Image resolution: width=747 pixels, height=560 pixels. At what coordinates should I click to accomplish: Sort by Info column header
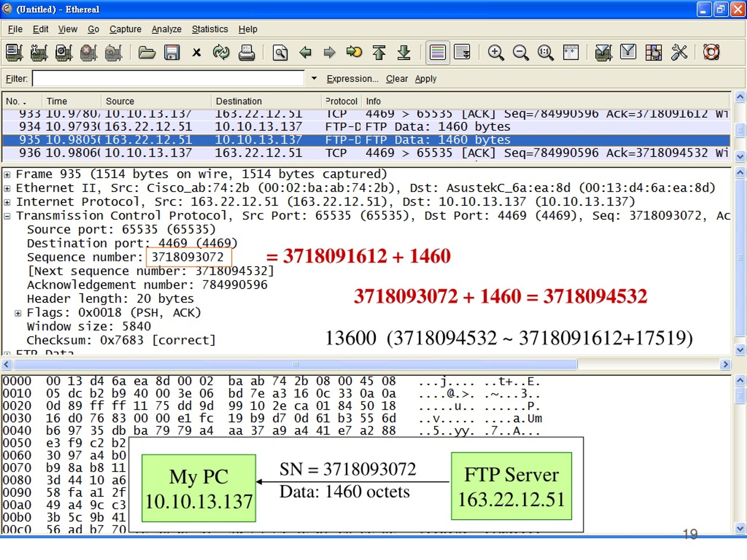pos(546,101)
